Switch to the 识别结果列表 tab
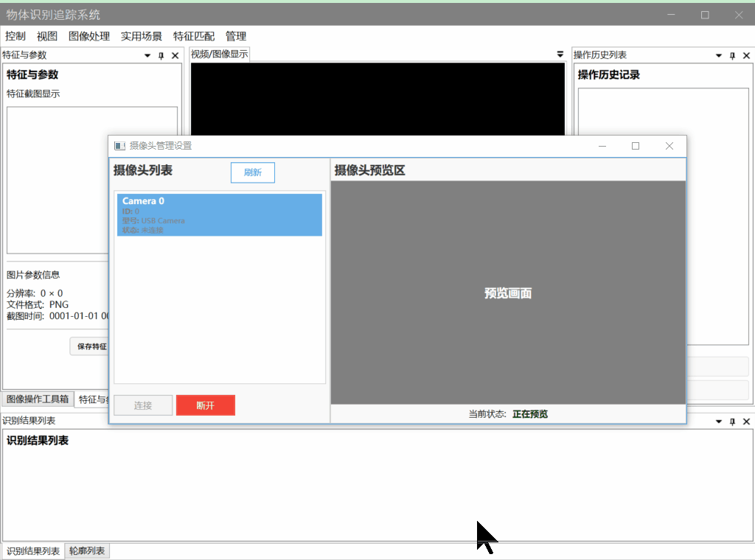 pos(33,551)
